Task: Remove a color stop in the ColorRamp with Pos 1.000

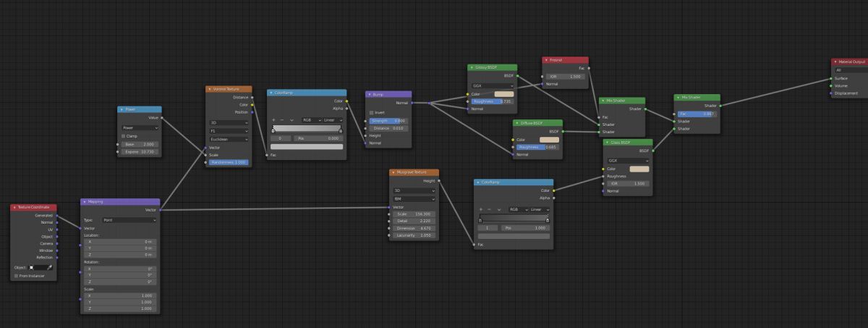Action: [490, 209]
